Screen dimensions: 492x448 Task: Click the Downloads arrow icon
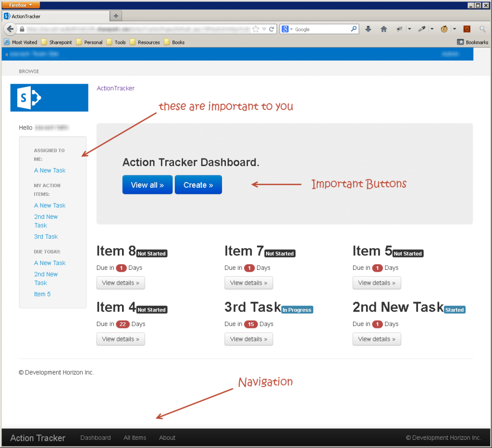point(368,29)
